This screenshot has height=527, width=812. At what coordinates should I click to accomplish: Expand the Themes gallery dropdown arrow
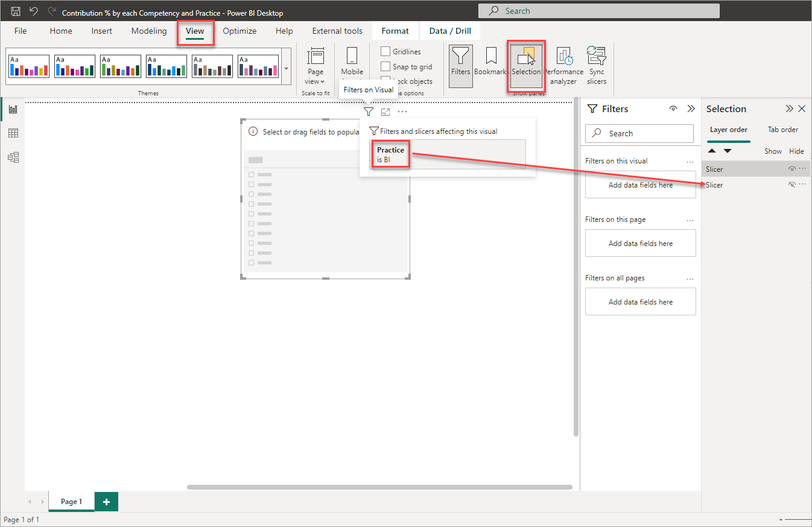click(x=287, y=67)
